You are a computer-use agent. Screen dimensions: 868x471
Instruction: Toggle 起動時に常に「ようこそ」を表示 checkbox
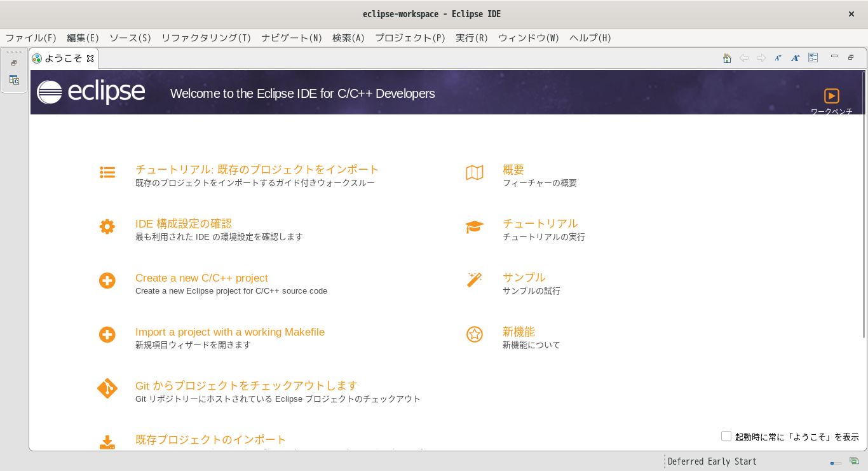(x=726, y=436)
